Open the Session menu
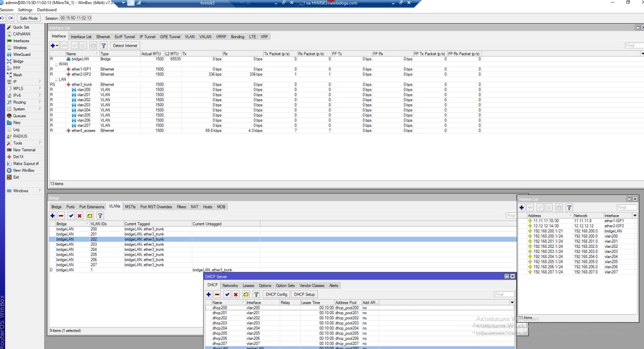This screenshot has width=644, height=349. [x=7, y=10]
